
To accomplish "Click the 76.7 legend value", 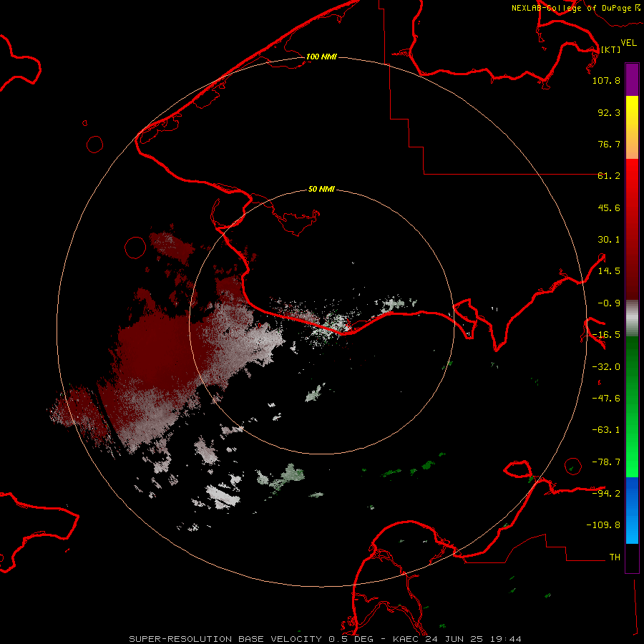I will click(x=609, y=144).
